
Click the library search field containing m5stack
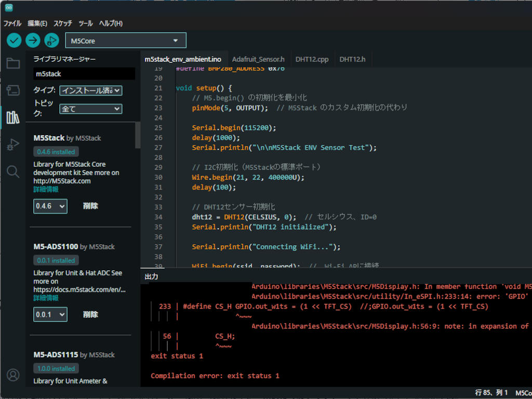(83, 74)
